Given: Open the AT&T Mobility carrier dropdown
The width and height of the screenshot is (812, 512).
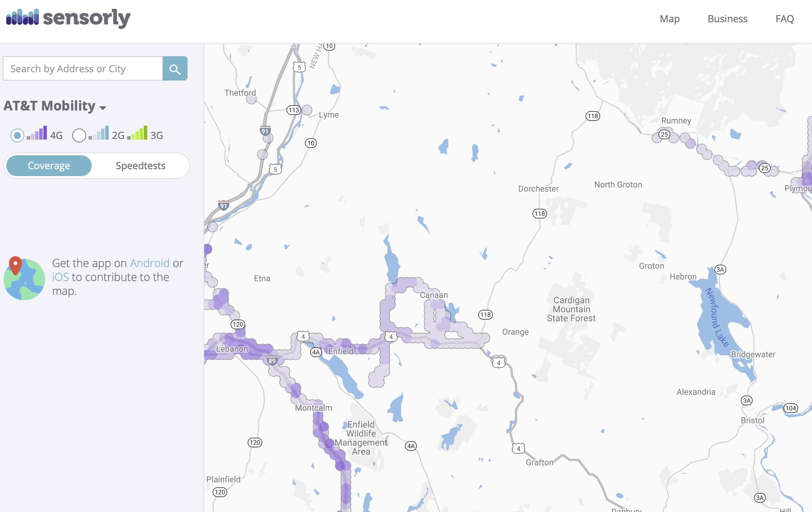Looking at the screenshot, I should click(50, 106).
